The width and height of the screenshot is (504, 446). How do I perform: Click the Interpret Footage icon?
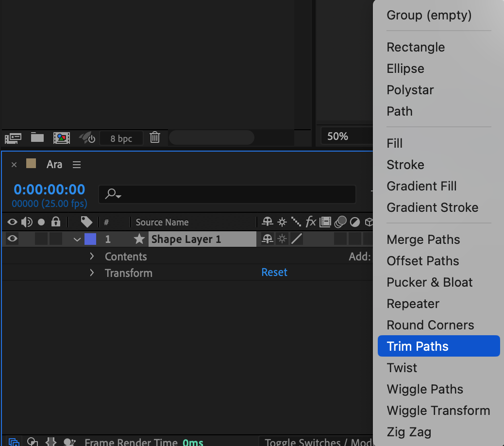coord(13,138)
